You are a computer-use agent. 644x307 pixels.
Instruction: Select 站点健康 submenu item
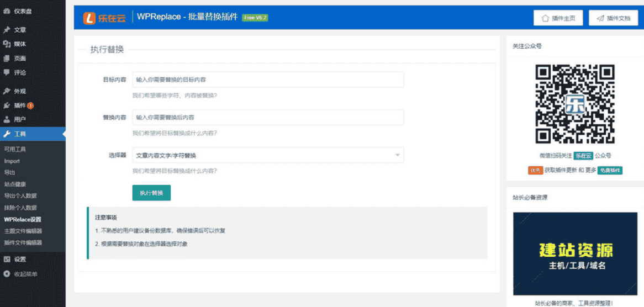15,184
